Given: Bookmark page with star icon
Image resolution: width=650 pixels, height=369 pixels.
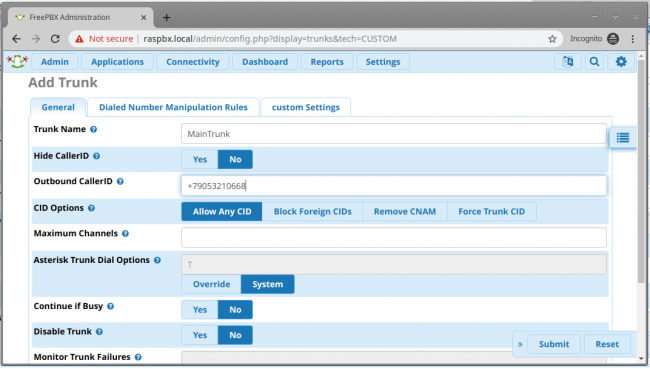Looking at the screenshot, I should coord(552,39).
